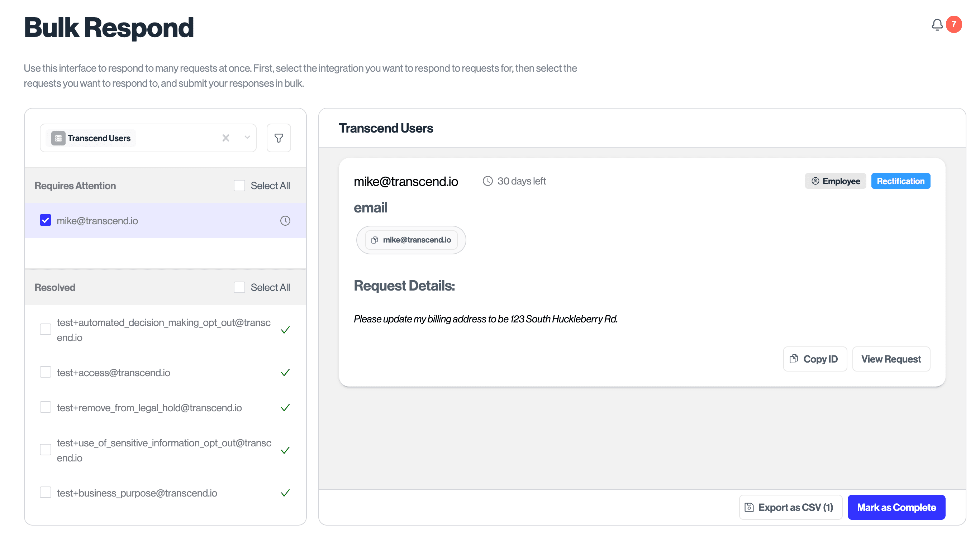
Task: Click the green checkmark for test+business_purpose
Action: tap(285, 493)
